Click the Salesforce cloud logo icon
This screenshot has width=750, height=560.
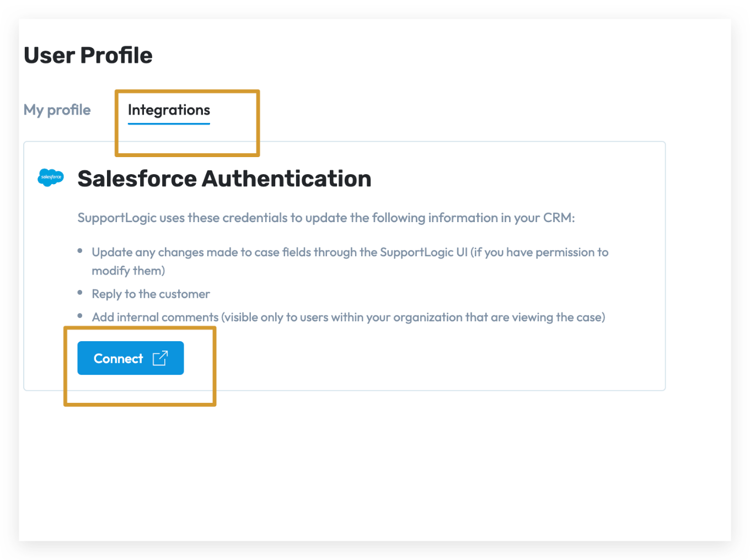click(51, 177)
